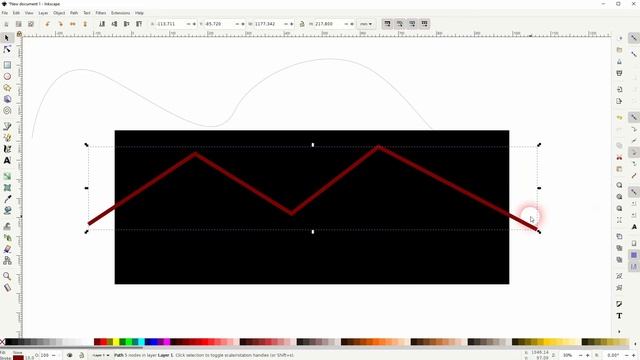This screenshot has height=360, width=640.
Task: Open the Filters menu
Action: click(101, 13)
